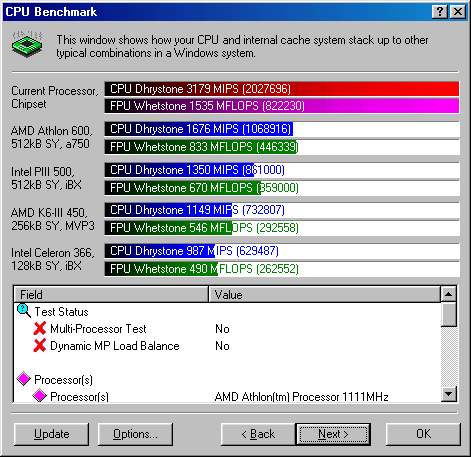The height and width of the screenshot is (457, 471).
Task: Click the list scroll up arrow
Action: (x=448, y=294)
